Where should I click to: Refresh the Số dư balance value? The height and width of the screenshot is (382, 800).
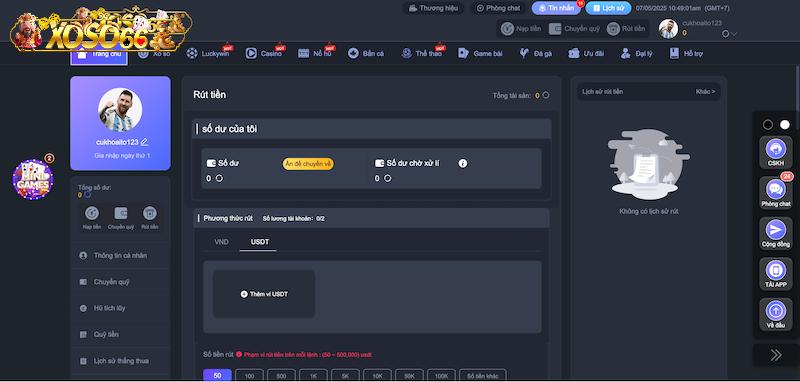coord(219,179)
